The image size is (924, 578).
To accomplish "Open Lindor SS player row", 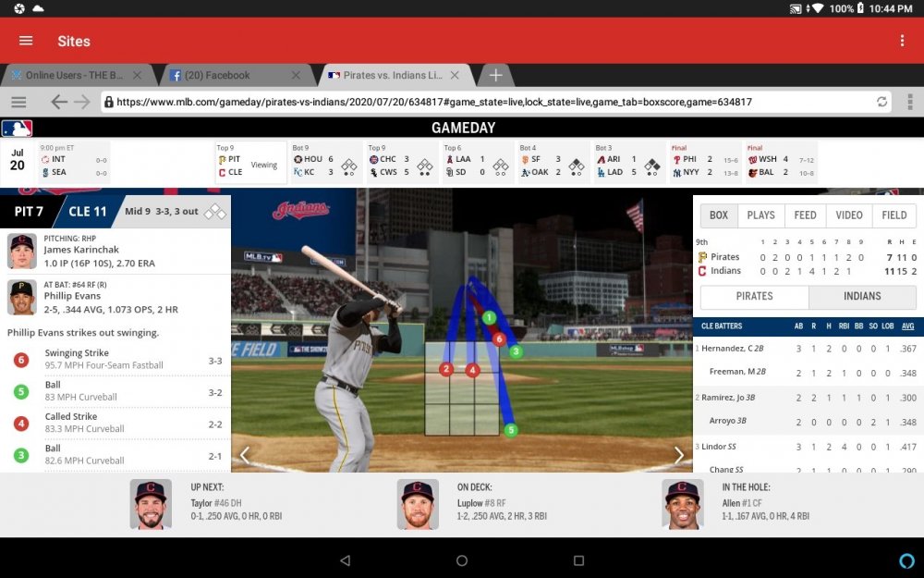I will point(808,447).
